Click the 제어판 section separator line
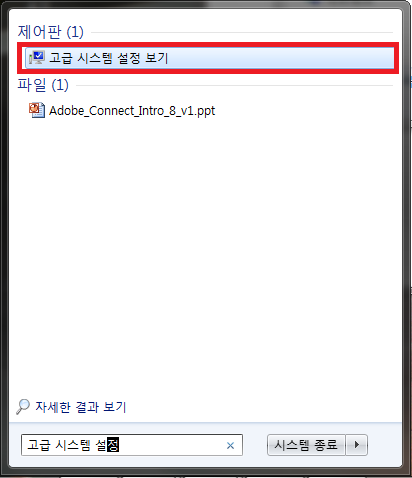412x478 pixels. 242,33
